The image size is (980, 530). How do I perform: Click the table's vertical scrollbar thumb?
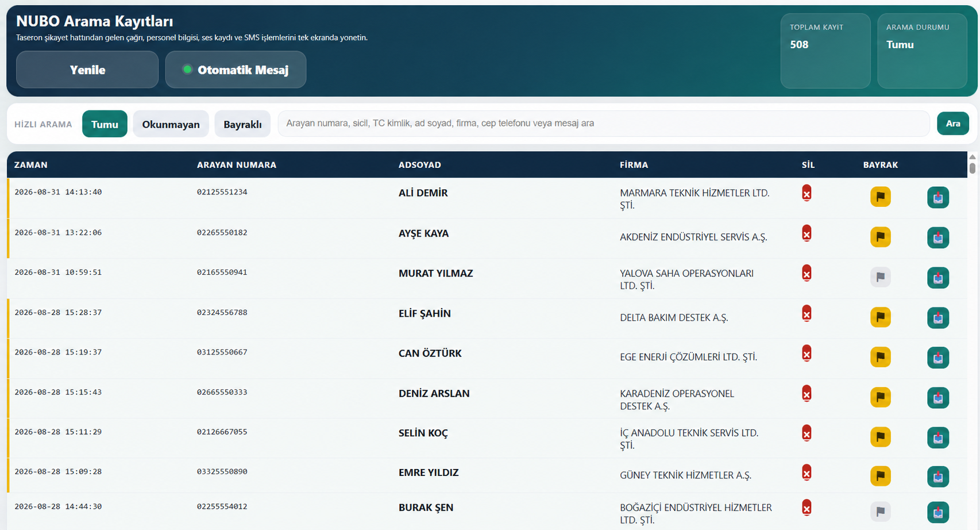[972, 168]
